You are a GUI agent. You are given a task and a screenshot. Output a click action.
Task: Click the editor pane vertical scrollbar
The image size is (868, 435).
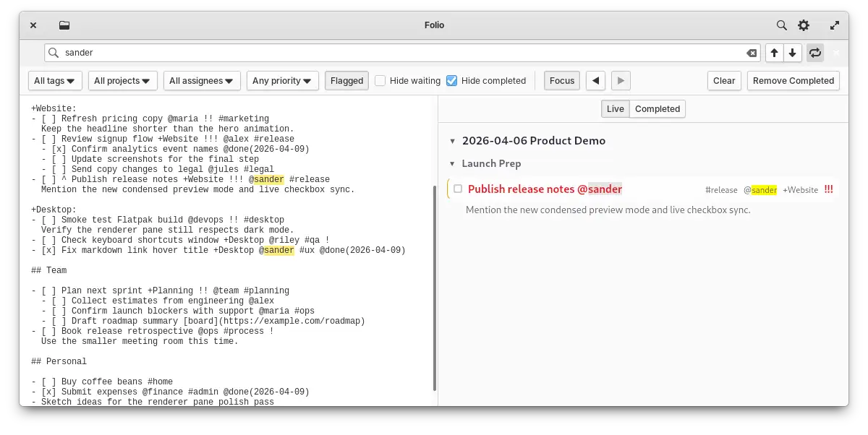pos(434,288)
